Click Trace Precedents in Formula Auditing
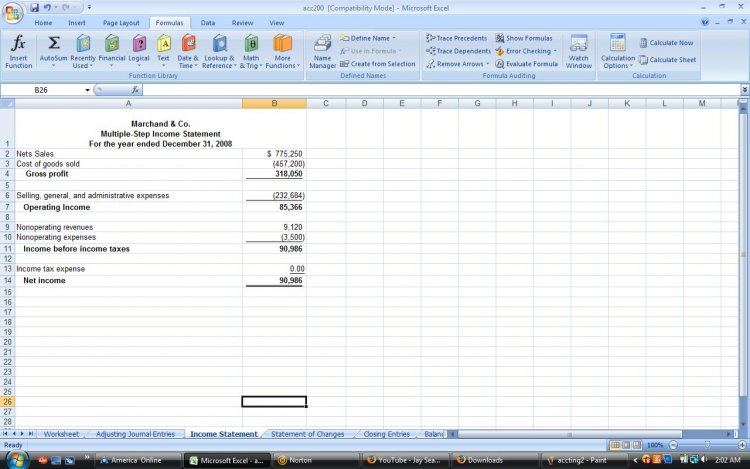The width and height of the screenshot is (750, 469). coord(456,38)
